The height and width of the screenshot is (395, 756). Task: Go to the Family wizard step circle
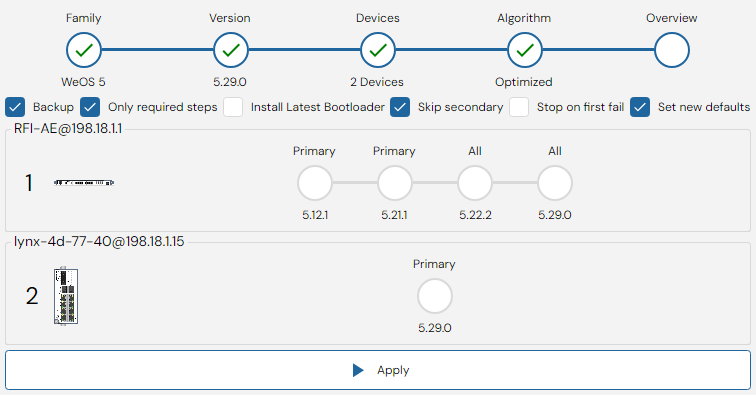(x=84, y=50)
